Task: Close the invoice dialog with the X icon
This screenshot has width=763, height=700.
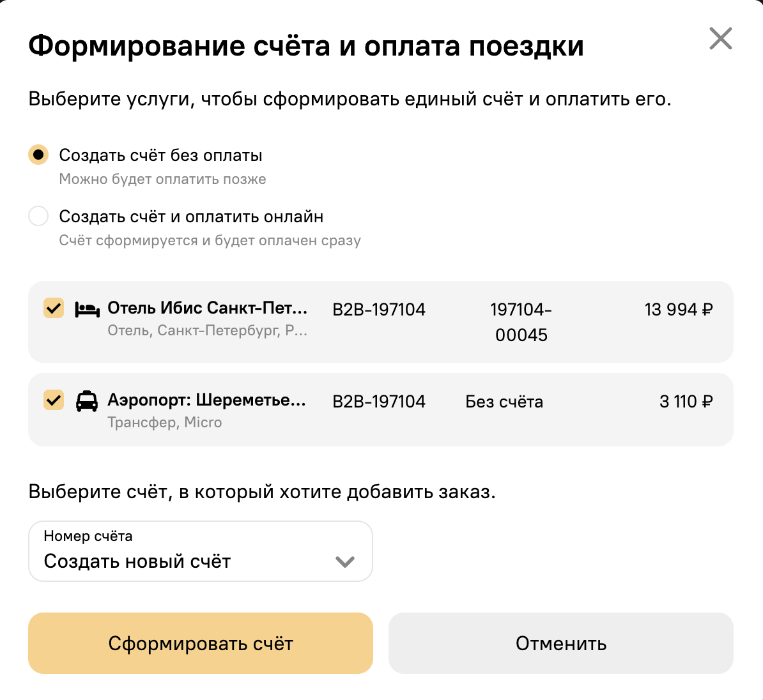Action: pyautogui.click(x=721, y=38)
